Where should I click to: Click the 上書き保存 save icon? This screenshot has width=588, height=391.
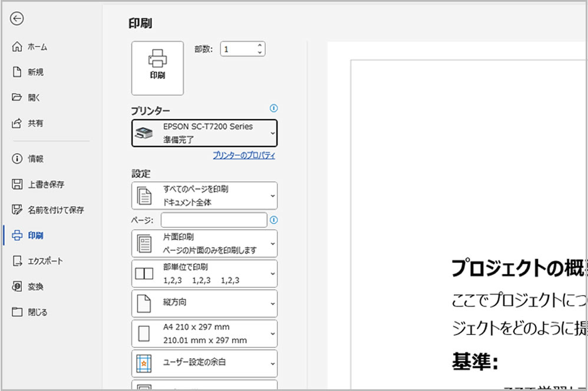17,184
